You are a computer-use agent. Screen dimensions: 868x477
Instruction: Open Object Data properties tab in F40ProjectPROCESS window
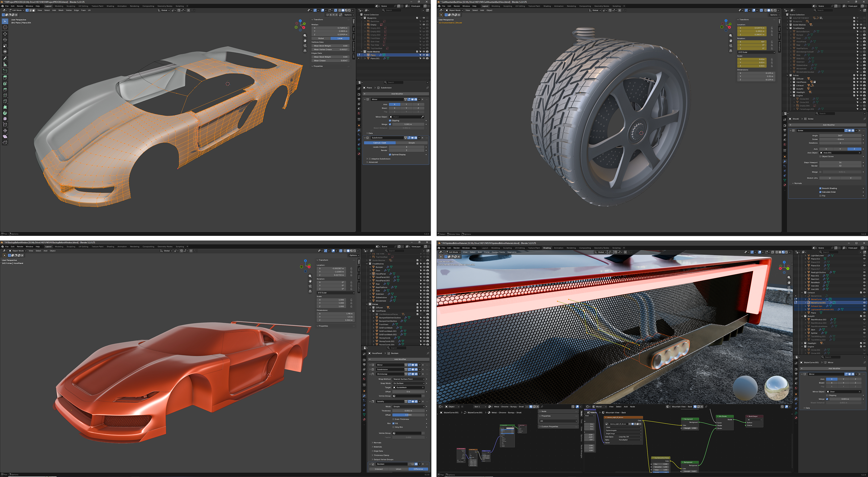click(359, 149)
